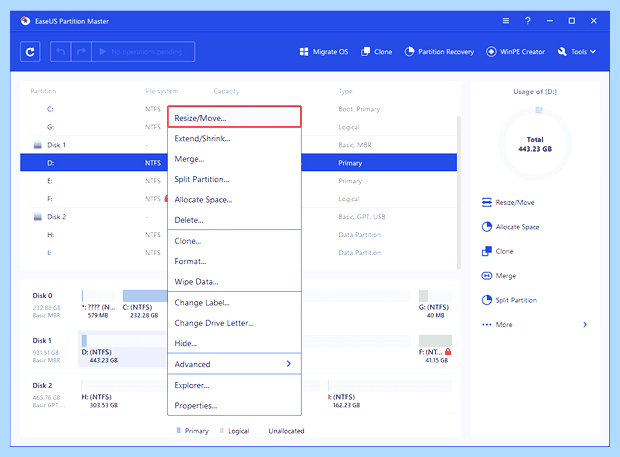Open Explorer... from context menu
Screen dimensions: 620x457
pos(234,385)
